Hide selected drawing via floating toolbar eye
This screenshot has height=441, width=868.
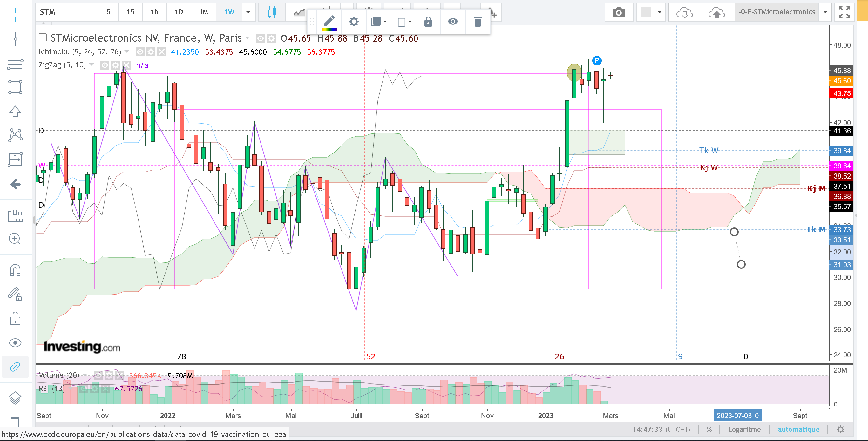click(452, 22)
